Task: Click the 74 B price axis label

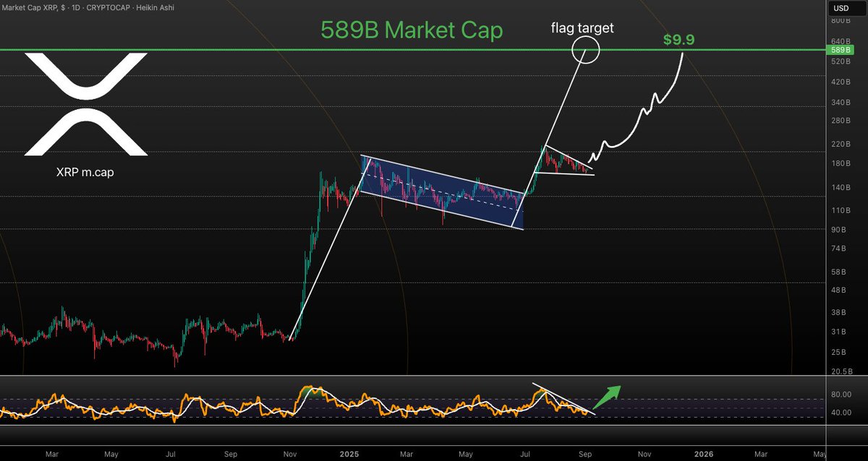Action: tap(838, 249)
